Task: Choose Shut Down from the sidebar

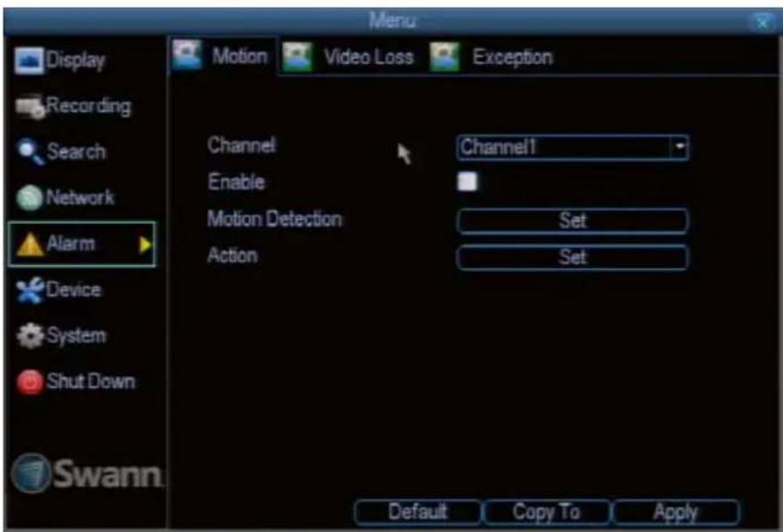Action: (76, 383)
